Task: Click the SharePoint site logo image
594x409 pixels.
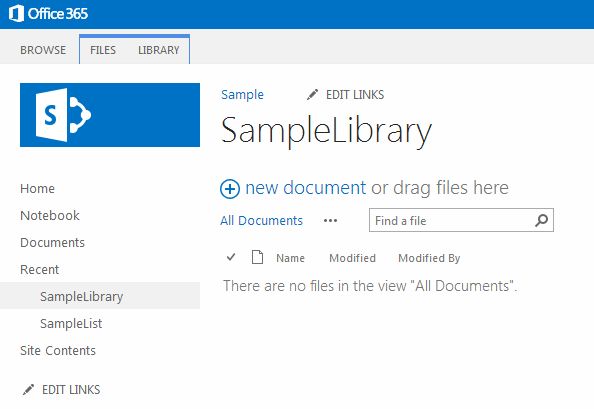Action: click(x=110, y=115)
